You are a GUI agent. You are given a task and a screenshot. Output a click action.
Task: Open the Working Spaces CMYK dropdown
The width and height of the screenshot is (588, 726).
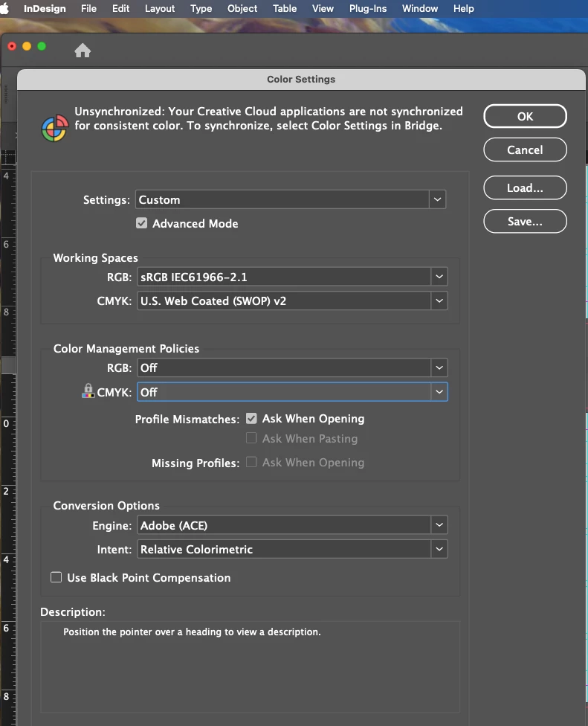(292, 301)
